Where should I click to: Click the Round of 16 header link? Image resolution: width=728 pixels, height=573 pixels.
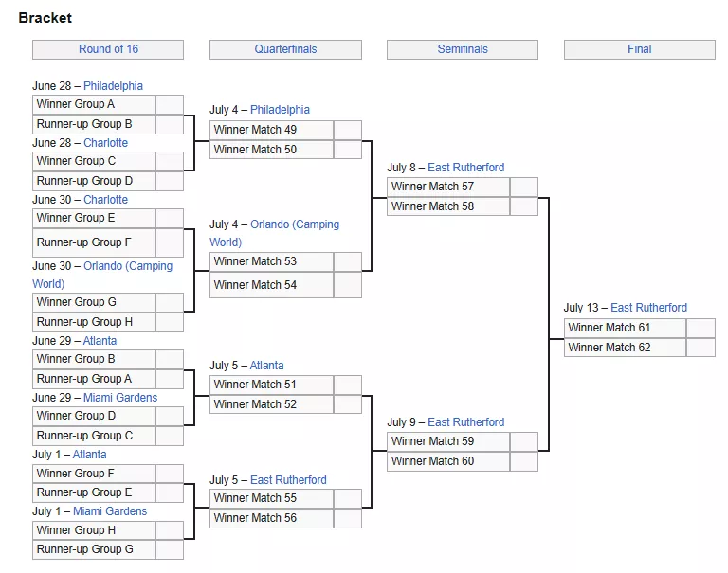(108, 49)
